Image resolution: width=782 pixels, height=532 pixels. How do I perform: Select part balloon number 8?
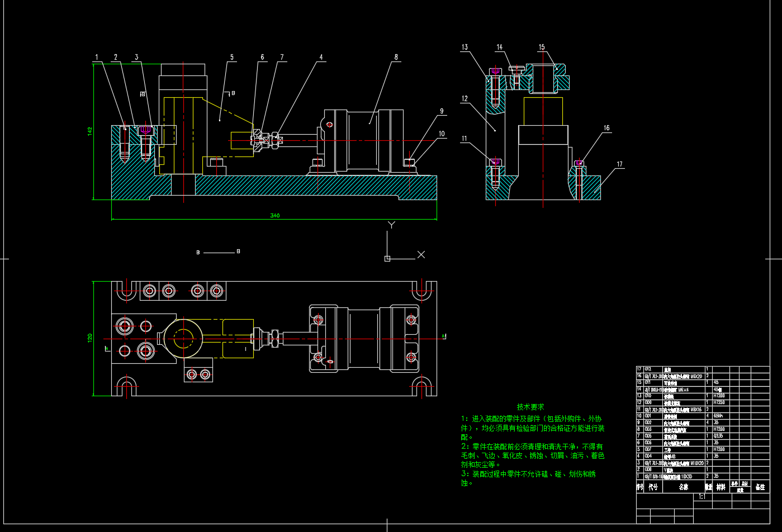pos(396,57)
